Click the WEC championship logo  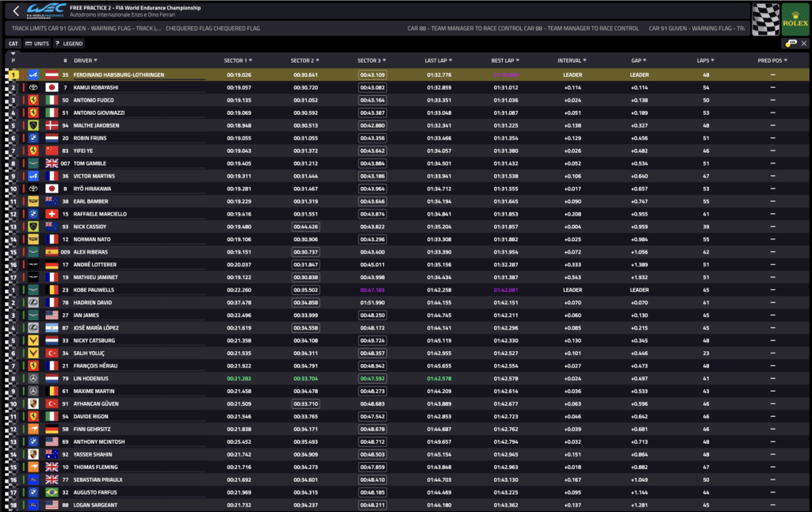tap(45, 11)
